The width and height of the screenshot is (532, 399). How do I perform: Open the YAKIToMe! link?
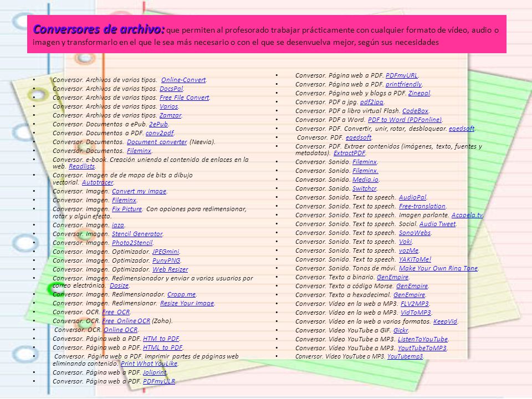[x=415, y=259]
